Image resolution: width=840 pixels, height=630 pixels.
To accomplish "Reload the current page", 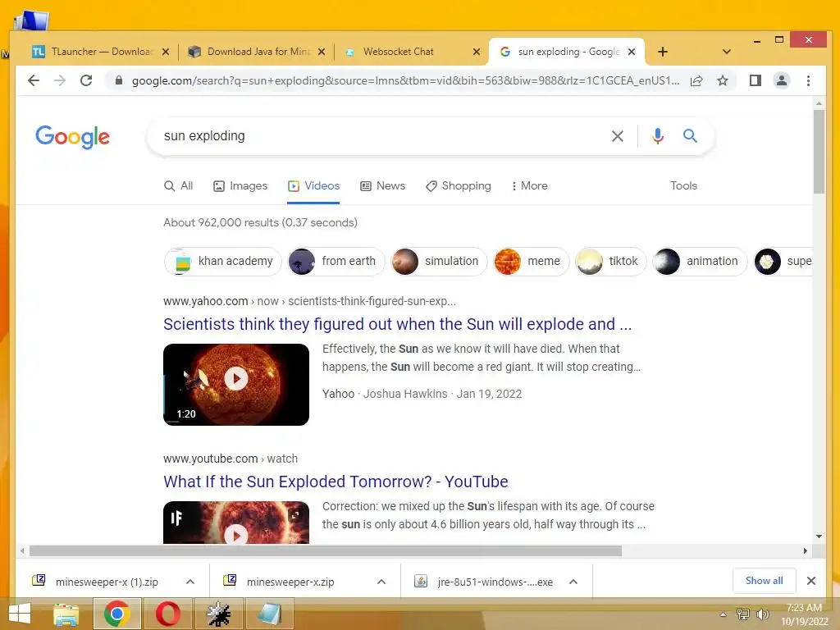I will point(86,81).
